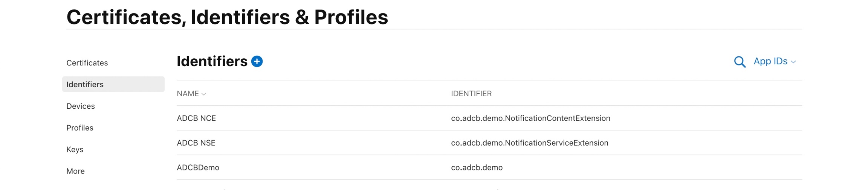
Task: Click the chevron next to App IDs
Action: click(793, 62)
